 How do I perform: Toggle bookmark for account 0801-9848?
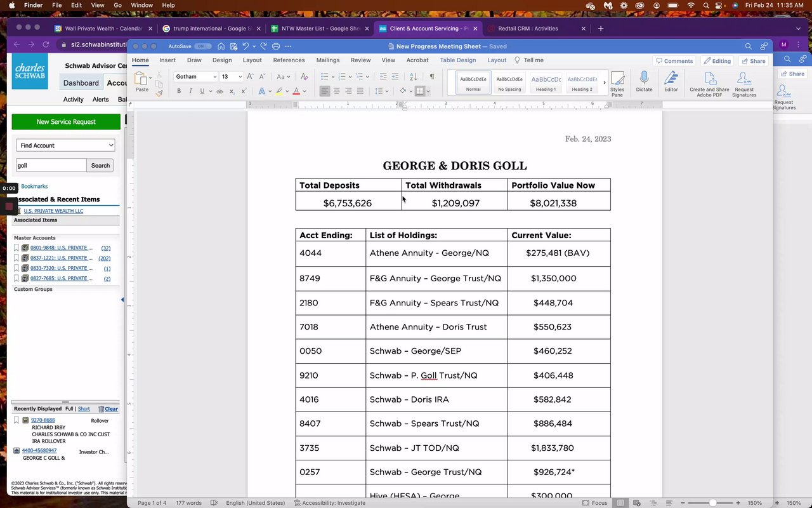pos(16,248)
